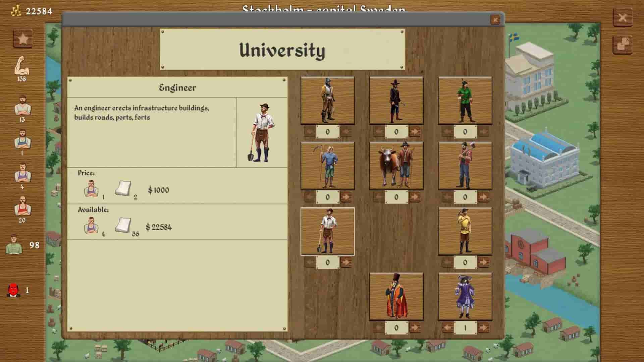Click the flexed arm strength icon

pos(22,66)
